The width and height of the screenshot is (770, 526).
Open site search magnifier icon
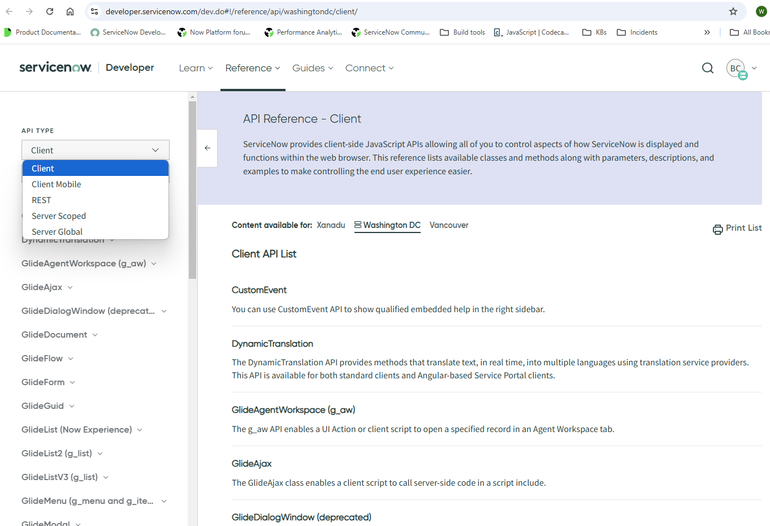pos(707,68)
